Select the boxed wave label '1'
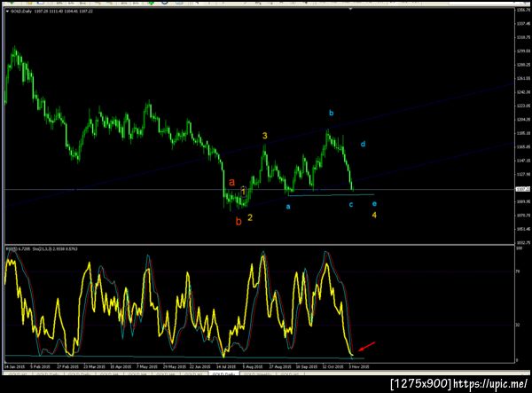The image size is (532, 393). (x=243, y=192)
